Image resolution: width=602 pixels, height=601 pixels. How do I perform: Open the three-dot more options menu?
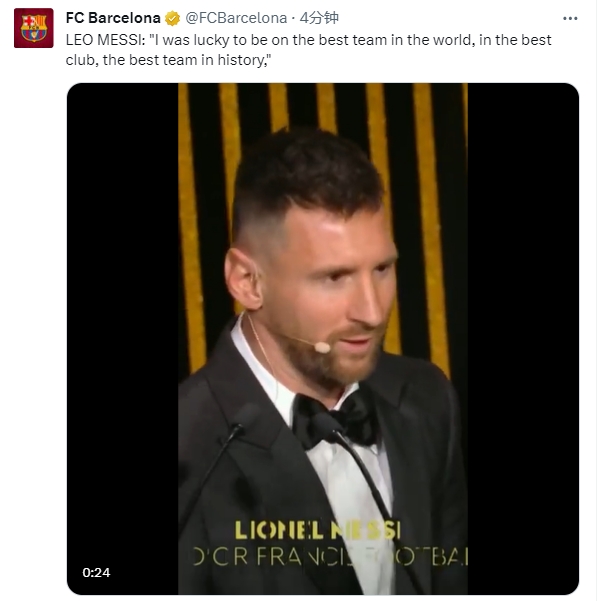[569, 18]
